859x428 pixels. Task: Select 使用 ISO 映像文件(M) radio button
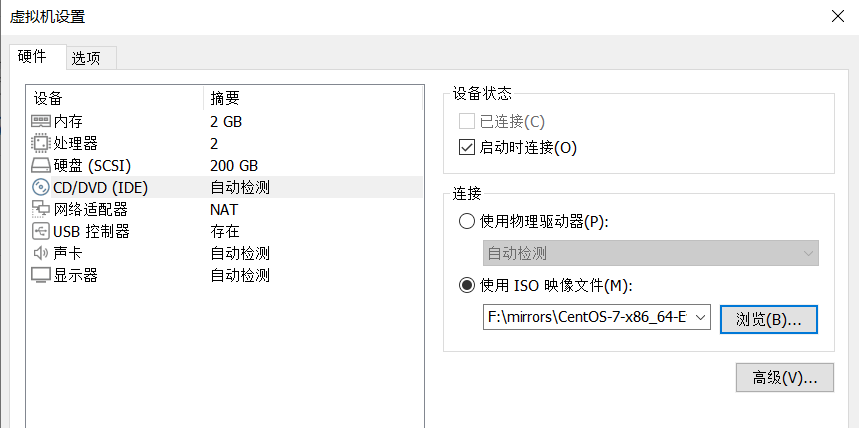click(x=466, y=286)
